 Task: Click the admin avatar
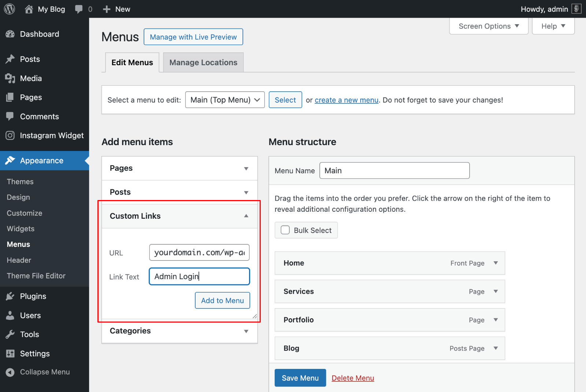tap(576, 8)
